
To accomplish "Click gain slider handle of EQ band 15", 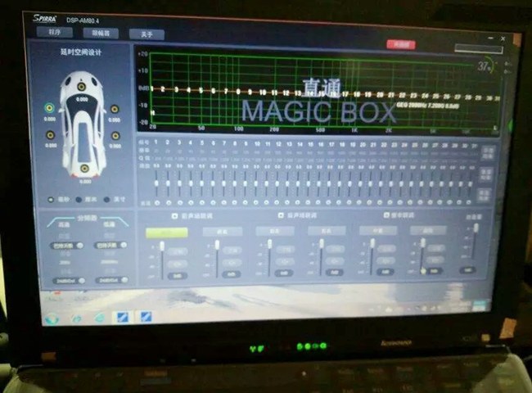I will point(308,183).
